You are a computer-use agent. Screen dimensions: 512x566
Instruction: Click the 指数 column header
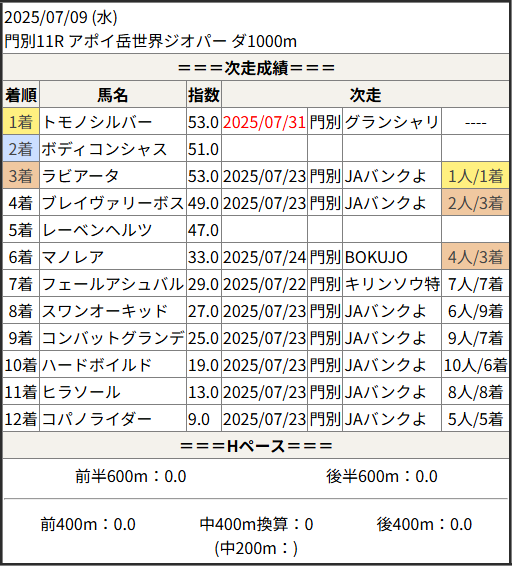coord(204,95)
